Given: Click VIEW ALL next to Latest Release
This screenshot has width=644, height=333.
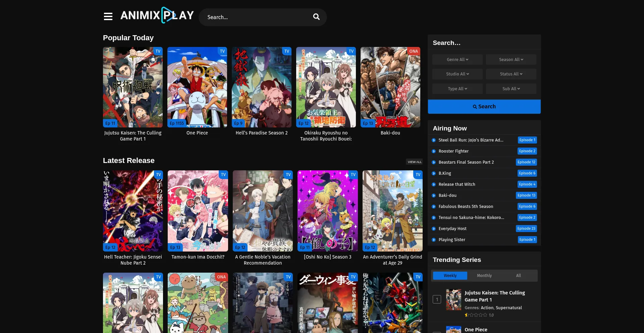Looking at the screenshot, I should (415, 162).
